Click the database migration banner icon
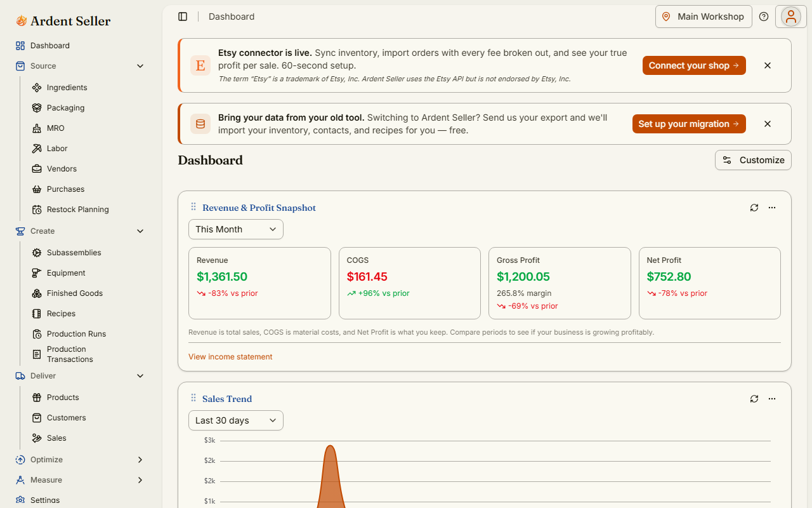Viewport: 812px width, 508px height. [200, 124]
